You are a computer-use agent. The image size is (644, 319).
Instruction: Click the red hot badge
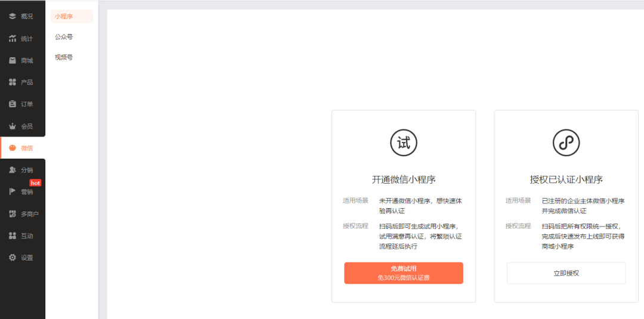[35, 183]
